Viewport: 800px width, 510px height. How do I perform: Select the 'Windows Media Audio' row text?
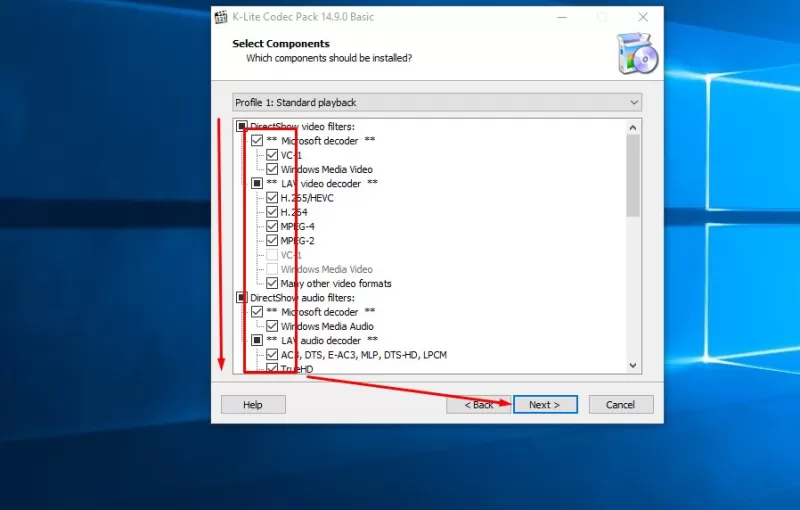coord(327,326)
